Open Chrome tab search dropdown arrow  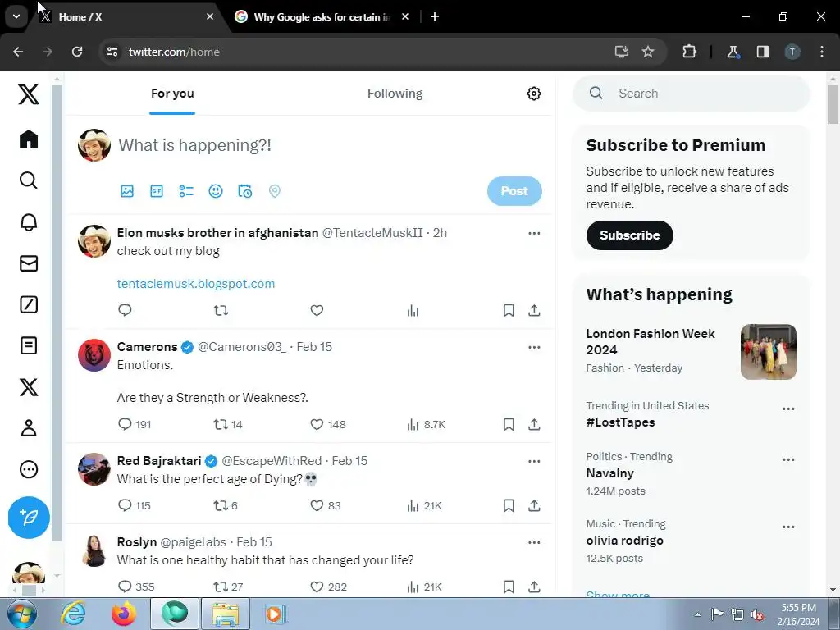(16, 16)
